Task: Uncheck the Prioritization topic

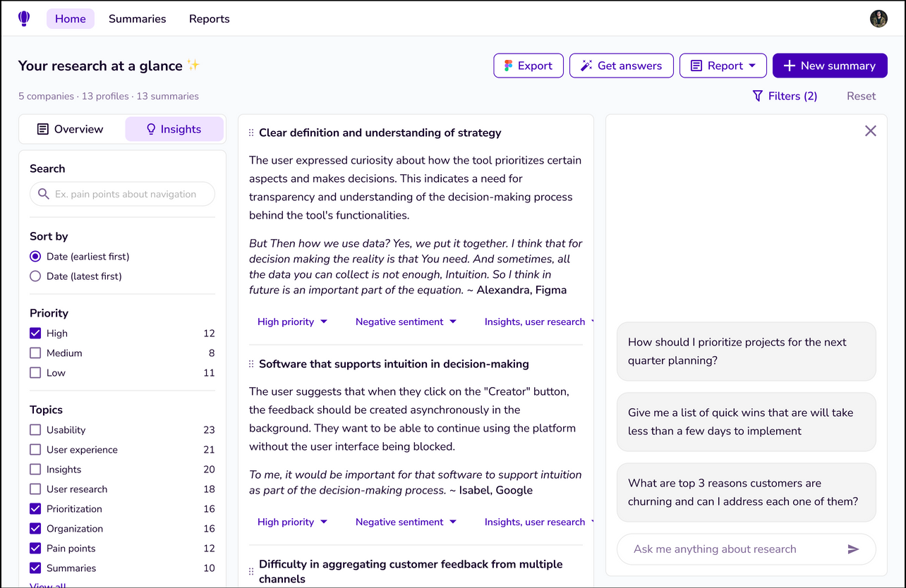Action: 35,509
